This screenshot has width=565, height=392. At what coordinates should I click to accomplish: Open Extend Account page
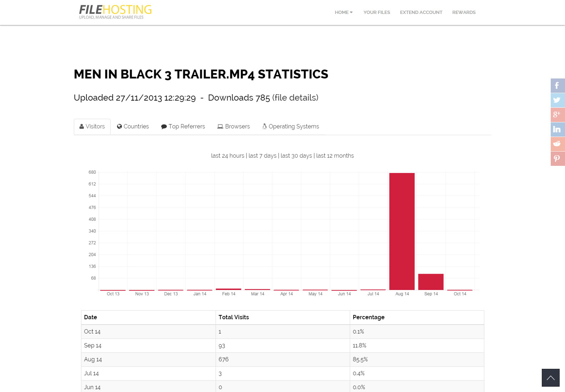pos(421,12)
